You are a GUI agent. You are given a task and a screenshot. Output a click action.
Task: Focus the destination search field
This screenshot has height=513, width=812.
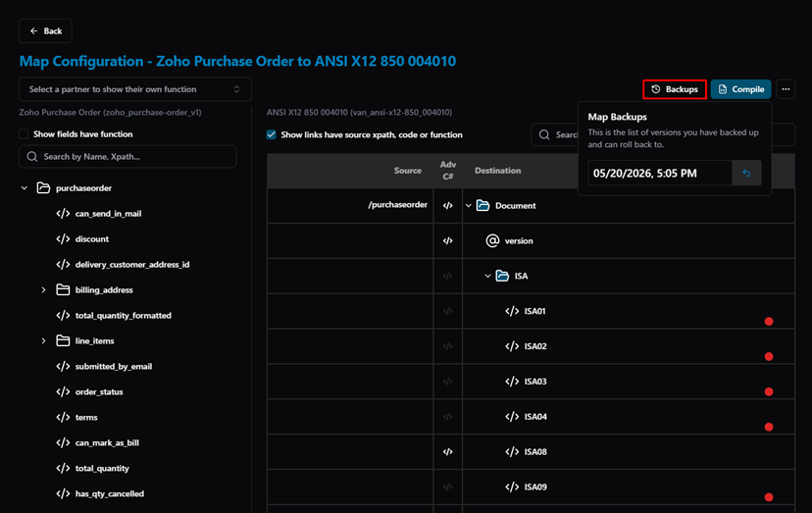click(x=555, y=134)
